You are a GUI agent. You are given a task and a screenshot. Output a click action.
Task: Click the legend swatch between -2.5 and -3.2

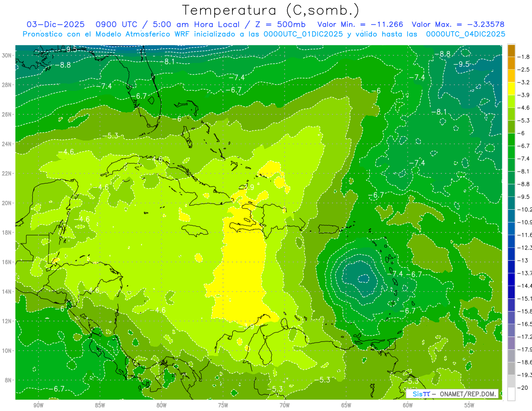point(512,76)
